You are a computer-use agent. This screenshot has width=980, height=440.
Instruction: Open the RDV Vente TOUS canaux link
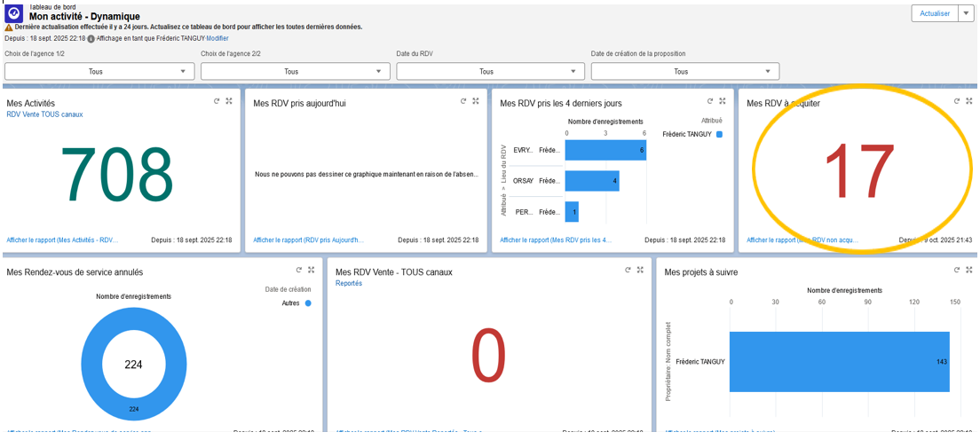(x=44, y=114)
